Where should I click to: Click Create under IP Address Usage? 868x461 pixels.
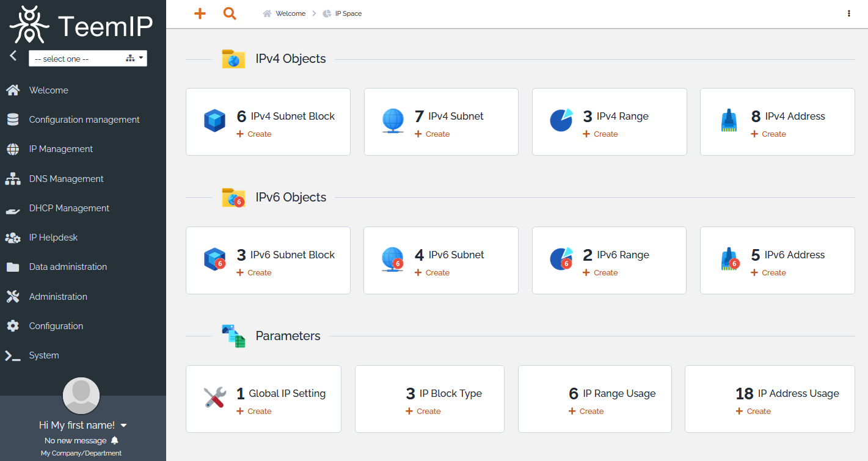click(758, 412)
